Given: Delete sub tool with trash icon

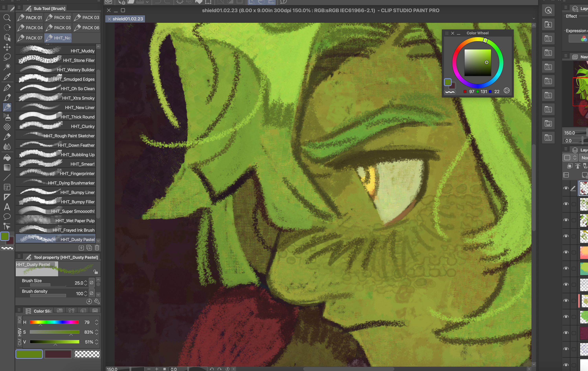Looking at the screenshot, I should click(97, 248).
